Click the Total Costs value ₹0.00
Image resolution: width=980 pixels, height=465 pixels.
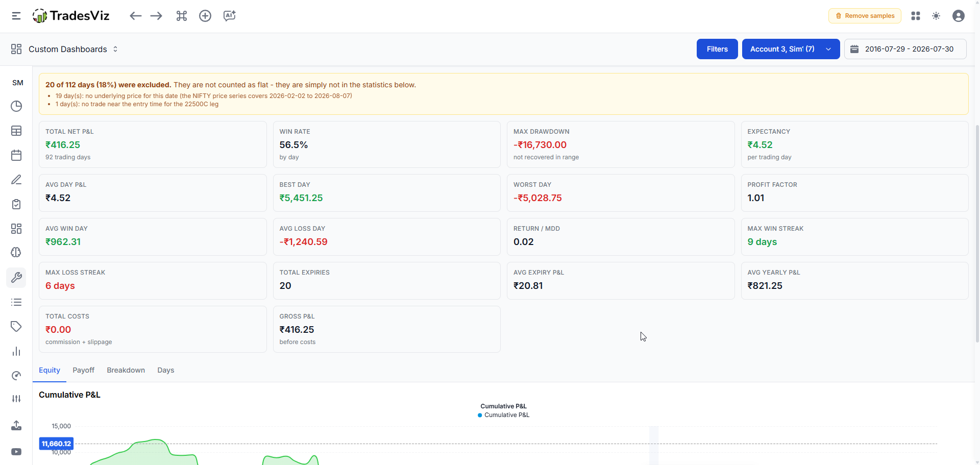click(58, 330)
